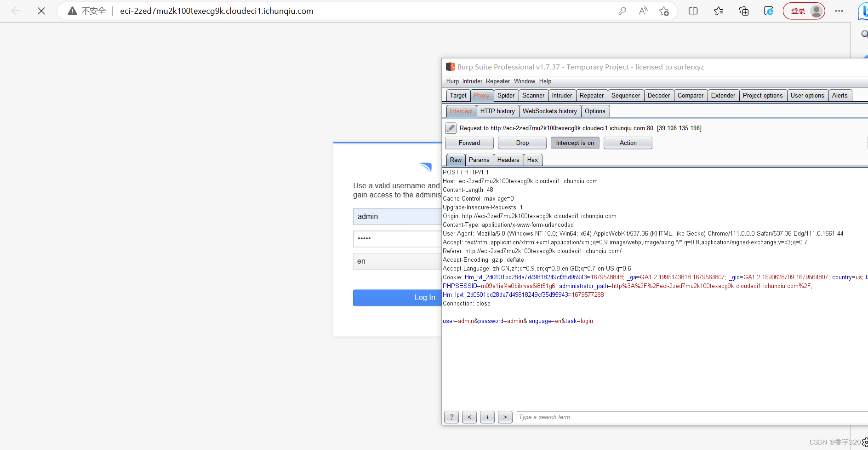The height and width of the screenshot is (450, 868).
Task: Click the Content-Length: 48 header line
Action: (x=468, y=190)
